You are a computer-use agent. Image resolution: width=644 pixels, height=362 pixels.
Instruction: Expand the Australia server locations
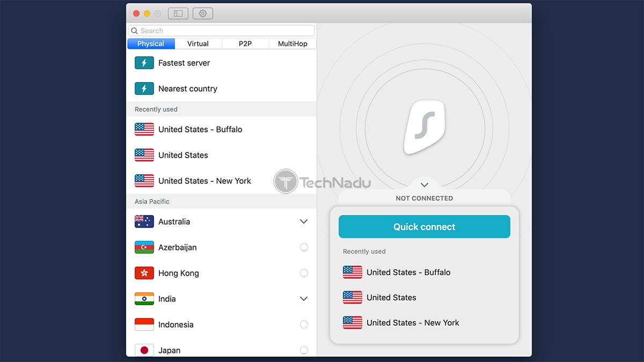click(304, 221)
